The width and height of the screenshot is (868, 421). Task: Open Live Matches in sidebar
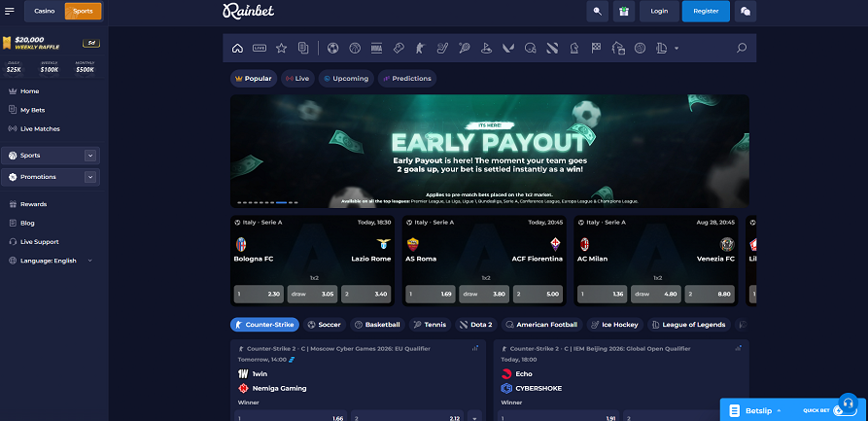[x=40, y=129]
